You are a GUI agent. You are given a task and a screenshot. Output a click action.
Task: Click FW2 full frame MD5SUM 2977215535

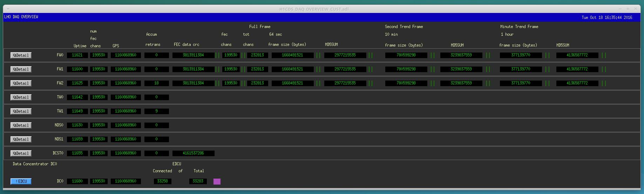(345, 83)
